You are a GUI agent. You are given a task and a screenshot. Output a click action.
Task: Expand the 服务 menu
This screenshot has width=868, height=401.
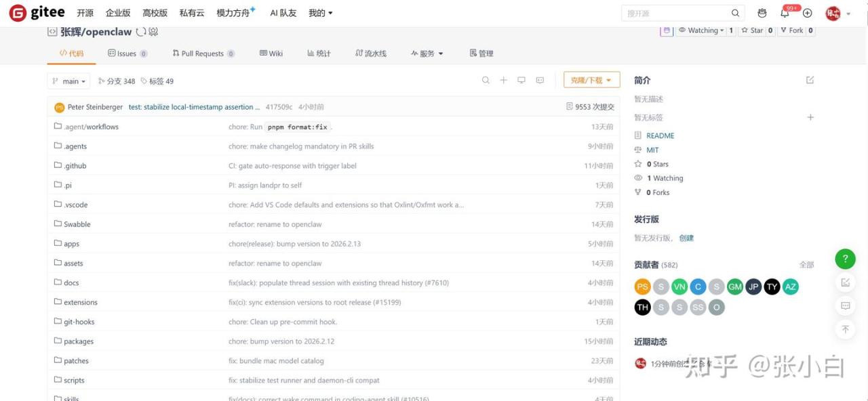(427, 54)
